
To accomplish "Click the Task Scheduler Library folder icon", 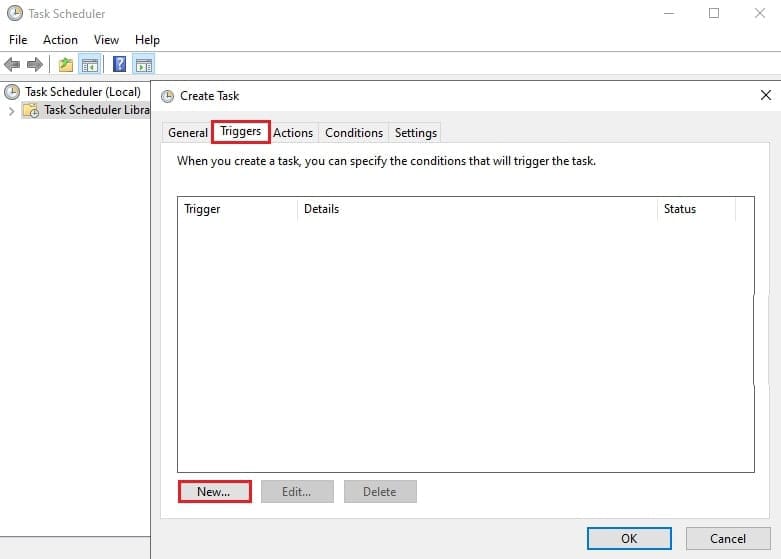I will 31,110.
